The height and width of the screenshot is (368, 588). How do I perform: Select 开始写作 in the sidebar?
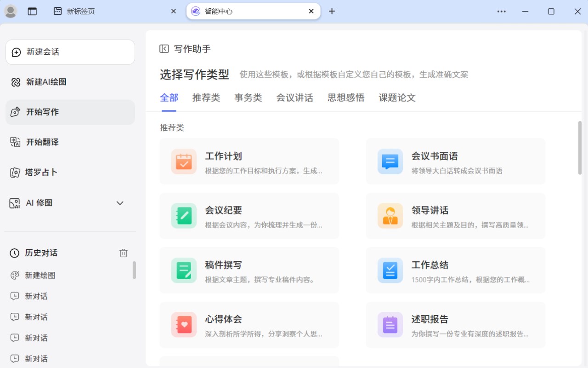70,112
